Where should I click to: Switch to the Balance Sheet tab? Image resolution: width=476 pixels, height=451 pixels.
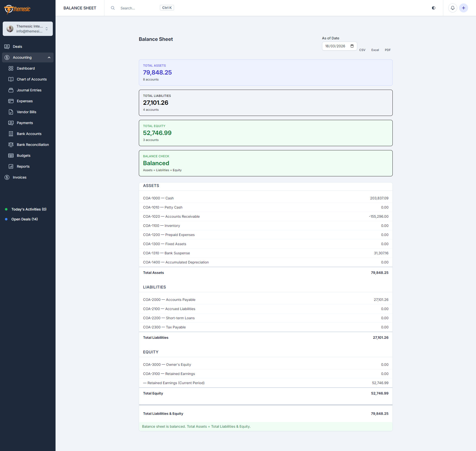(x=80, y=8)
